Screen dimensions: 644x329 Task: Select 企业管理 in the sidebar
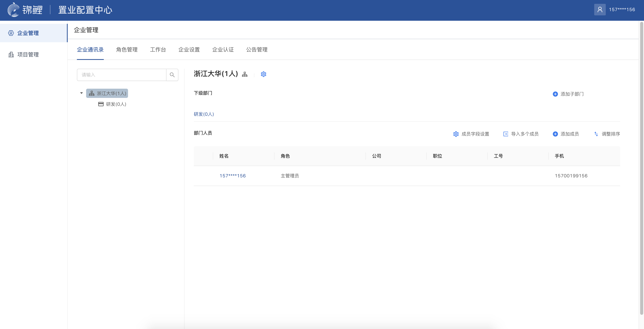(x=33, y=33)
